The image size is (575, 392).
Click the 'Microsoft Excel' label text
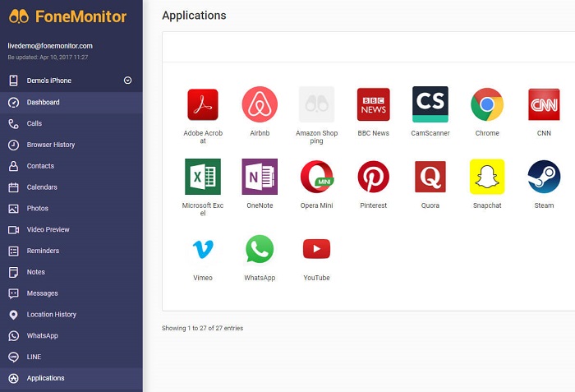click(x=203, y=210)
